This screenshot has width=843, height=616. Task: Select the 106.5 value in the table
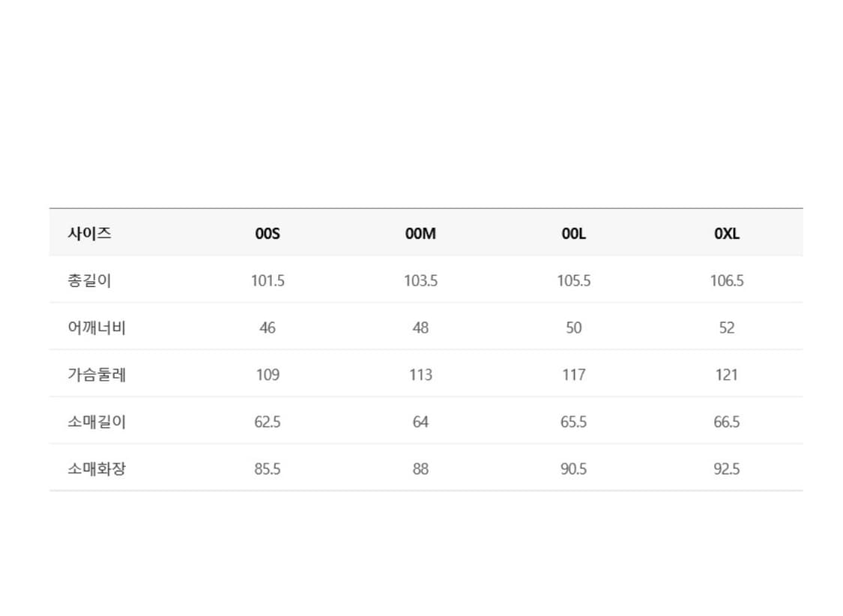point(726,281)
